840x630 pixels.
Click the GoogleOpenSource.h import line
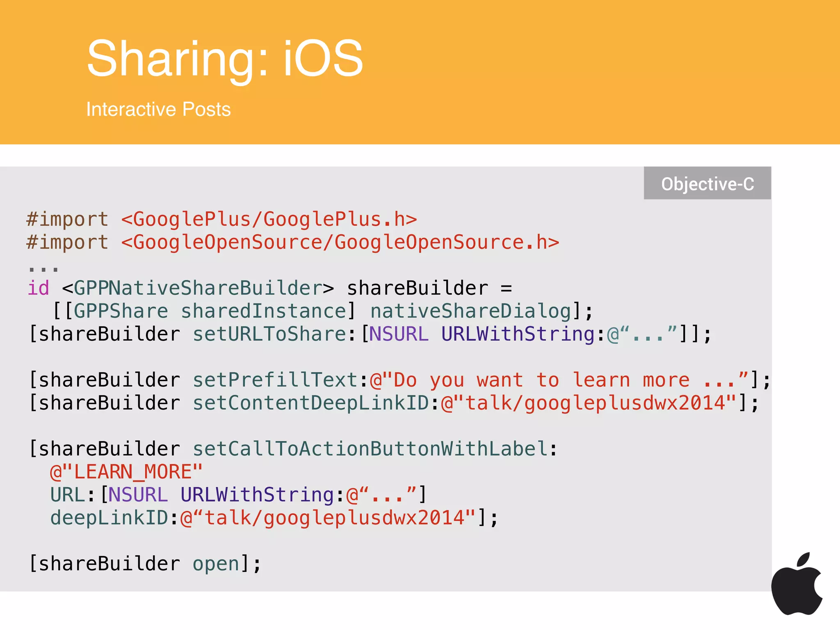click(293, 242)
